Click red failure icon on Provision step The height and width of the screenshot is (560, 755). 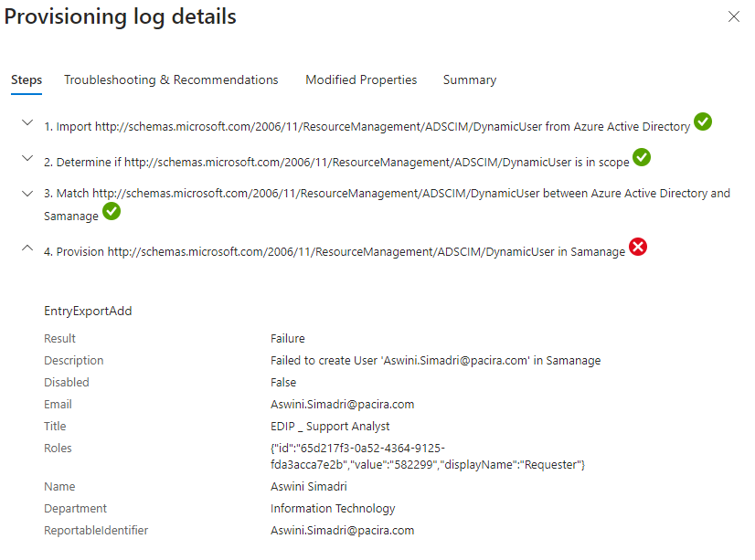[x=638, y=248]
